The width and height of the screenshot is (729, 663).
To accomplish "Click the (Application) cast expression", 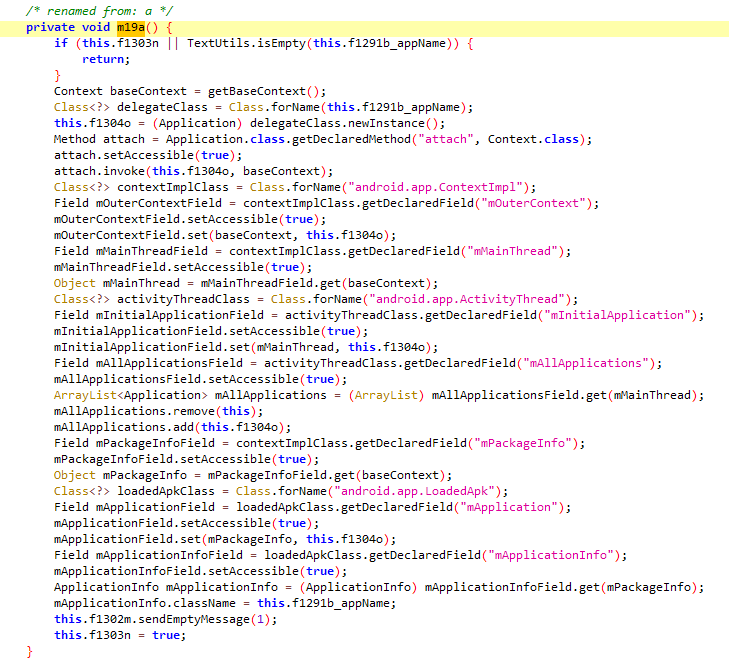I will tap(197, 123).
